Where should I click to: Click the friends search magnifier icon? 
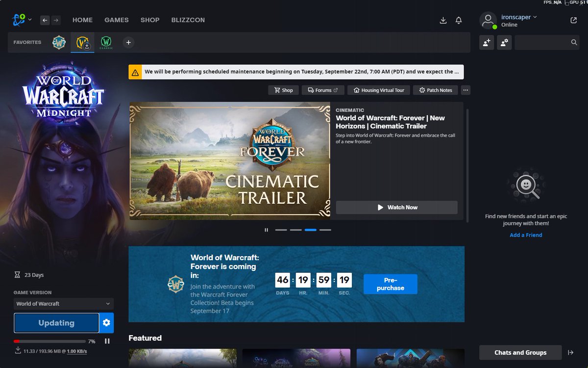pos(574,43)
